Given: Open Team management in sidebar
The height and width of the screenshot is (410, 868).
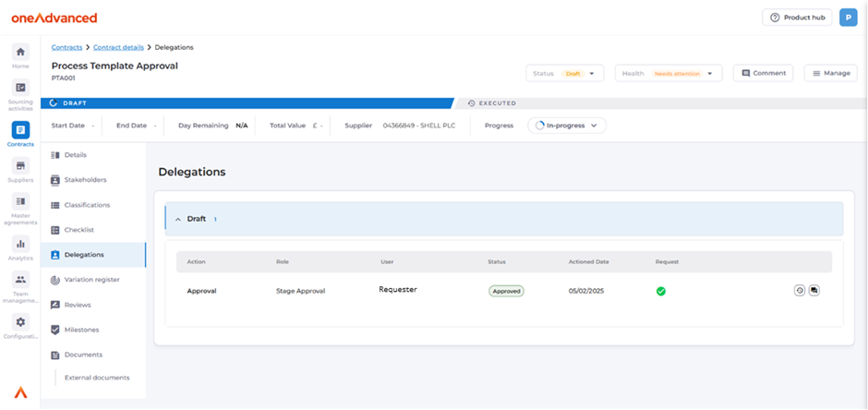Looking at the screenshot, I should coord(20,280).
